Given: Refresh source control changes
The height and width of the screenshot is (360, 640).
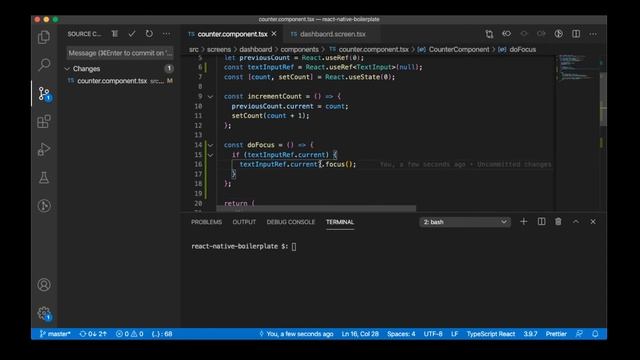Looking at the screenshot, I should tap(149, 34).
